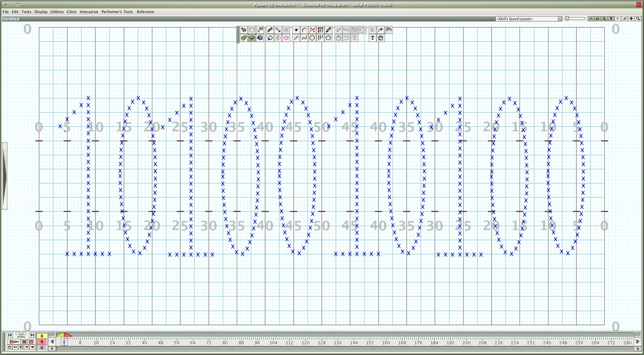This screenshot has width=644, height=355.
Task: Click the house prop tool icon
Action: click(x=380, y=38)
